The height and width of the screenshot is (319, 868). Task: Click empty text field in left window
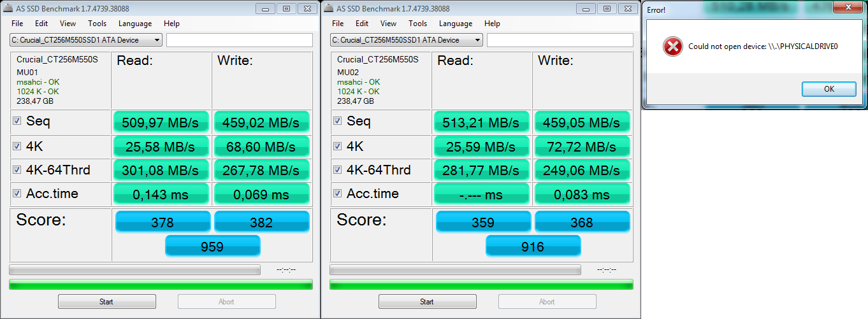click(x=240, y=40)
